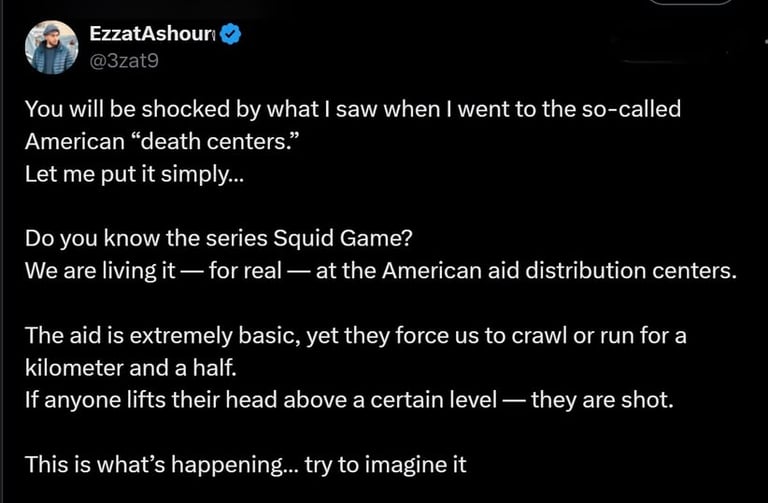Click the @3zat9 handle
This screenshot has width=768, height=503.
[124, 61]
